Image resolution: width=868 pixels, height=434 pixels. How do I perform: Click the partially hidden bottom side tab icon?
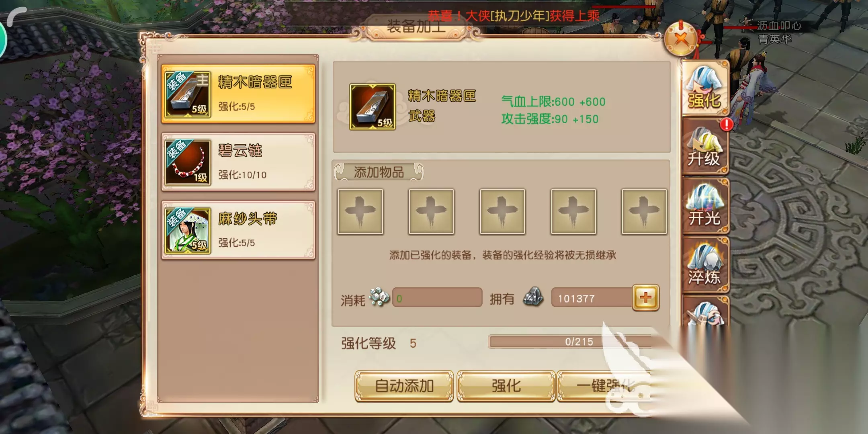[x=705, y=311]
